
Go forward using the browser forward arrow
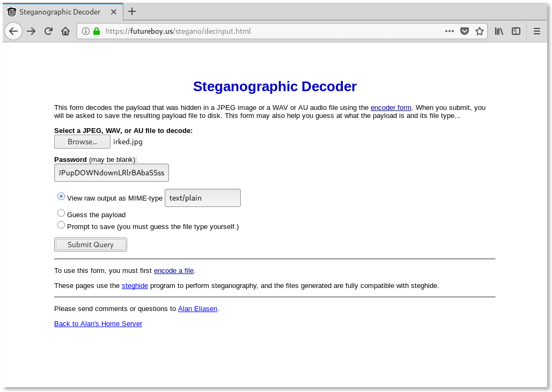point(31,31)
